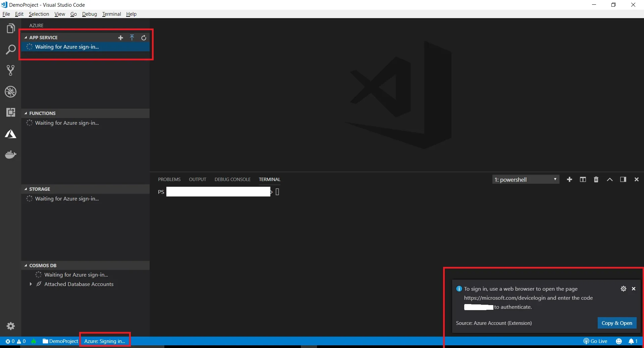Open the Explorer view in activity bar

(x=11, y=28)
